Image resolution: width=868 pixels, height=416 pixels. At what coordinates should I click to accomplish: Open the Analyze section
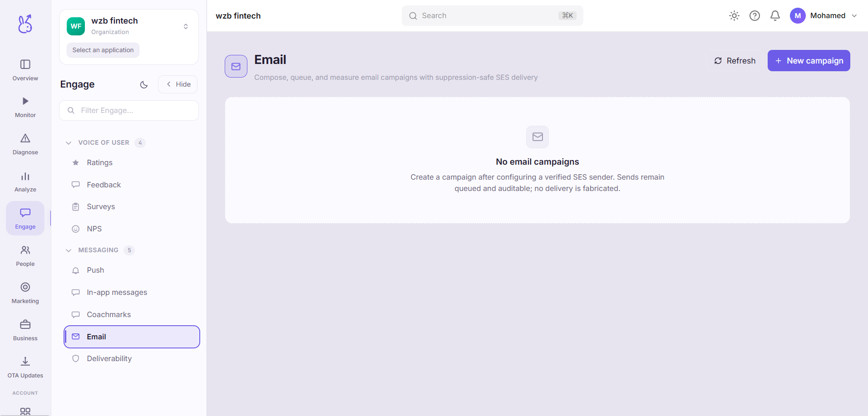[x=25, y=181]
